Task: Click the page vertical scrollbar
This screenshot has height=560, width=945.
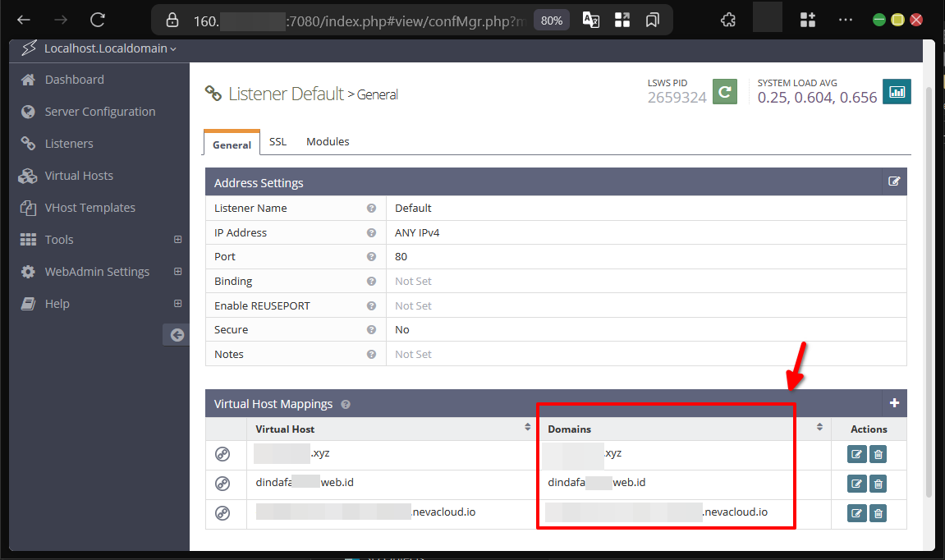Action: click(x=929, y=292)
